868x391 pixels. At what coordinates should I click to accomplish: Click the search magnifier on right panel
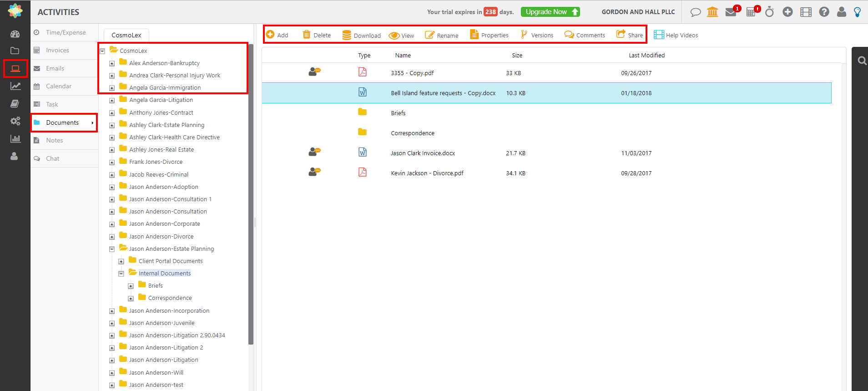click(862, 61)
